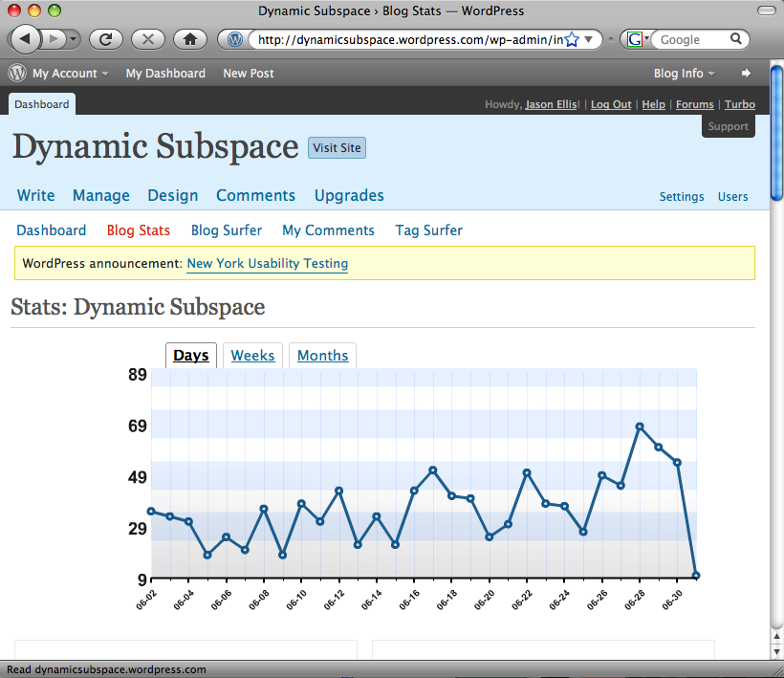Open the Google search engine selector

tap(637, 39)
